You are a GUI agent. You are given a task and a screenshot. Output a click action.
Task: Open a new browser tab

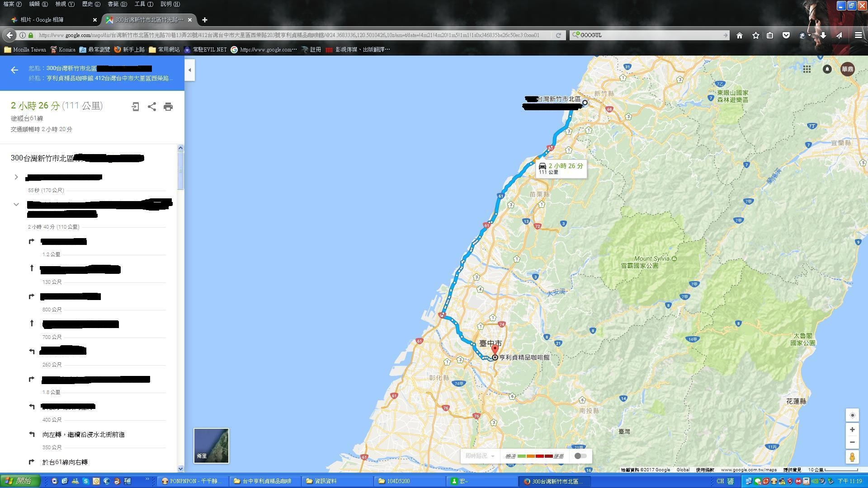(x=205, y=20)
